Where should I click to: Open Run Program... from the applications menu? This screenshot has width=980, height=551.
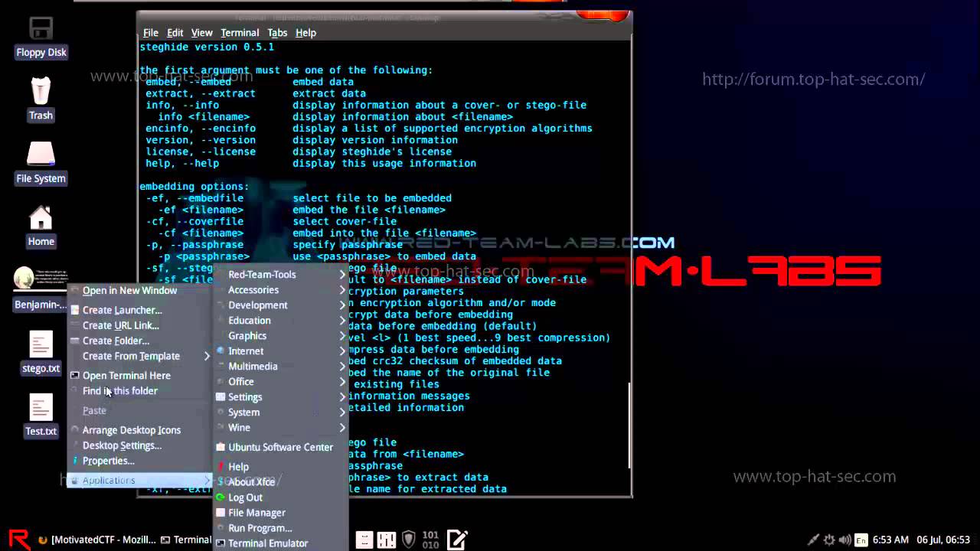pyautogui.click(x=280, y=528)
